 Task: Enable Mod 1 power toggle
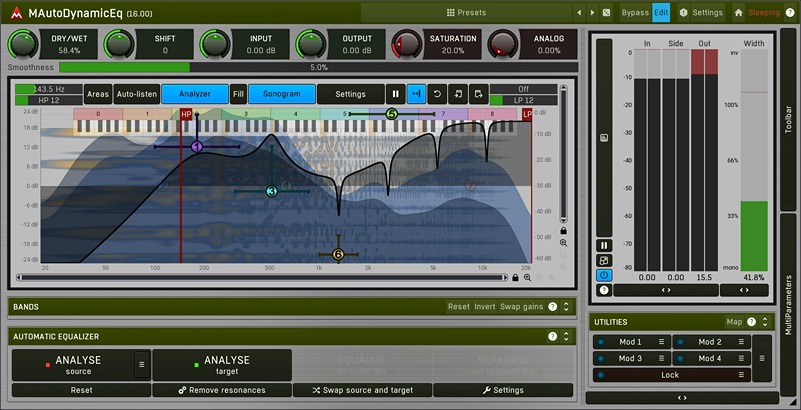[601, 342]
